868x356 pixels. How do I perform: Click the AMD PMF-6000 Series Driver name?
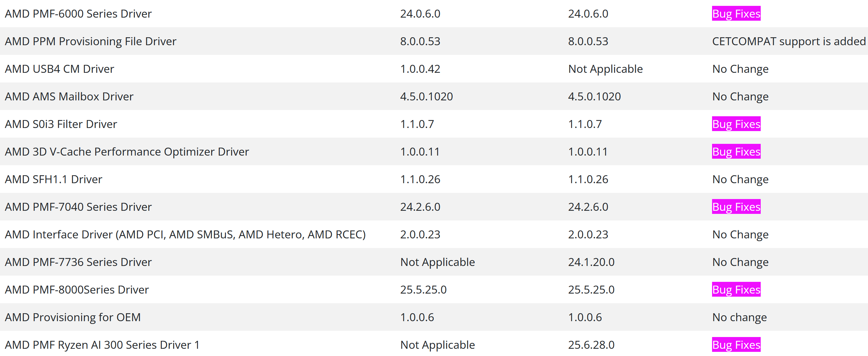[x=78, y=14]
